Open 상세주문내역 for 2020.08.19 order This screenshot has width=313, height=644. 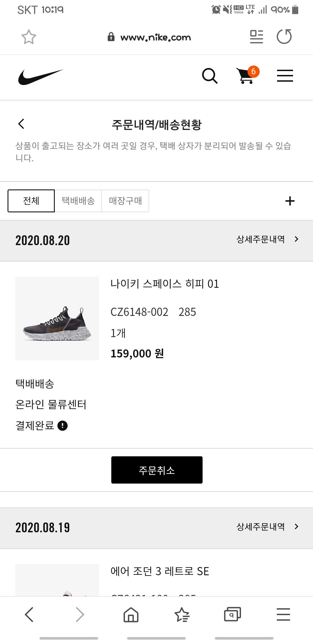click(267, 527)
